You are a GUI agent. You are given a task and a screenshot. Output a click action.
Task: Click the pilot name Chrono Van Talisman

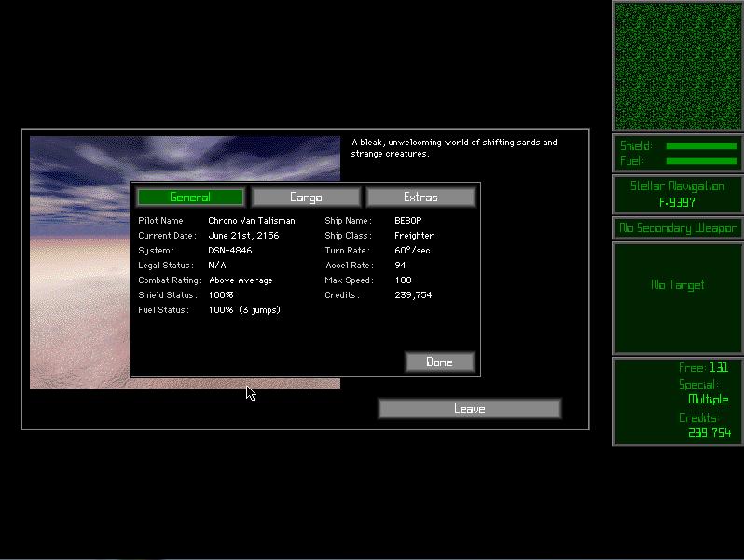tap(251, 221)
